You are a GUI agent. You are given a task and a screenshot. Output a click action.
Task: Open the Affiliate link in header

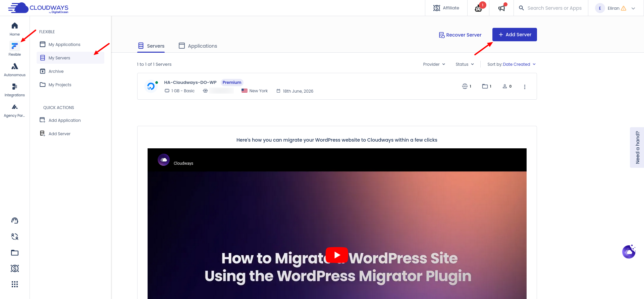click(446, 8)
